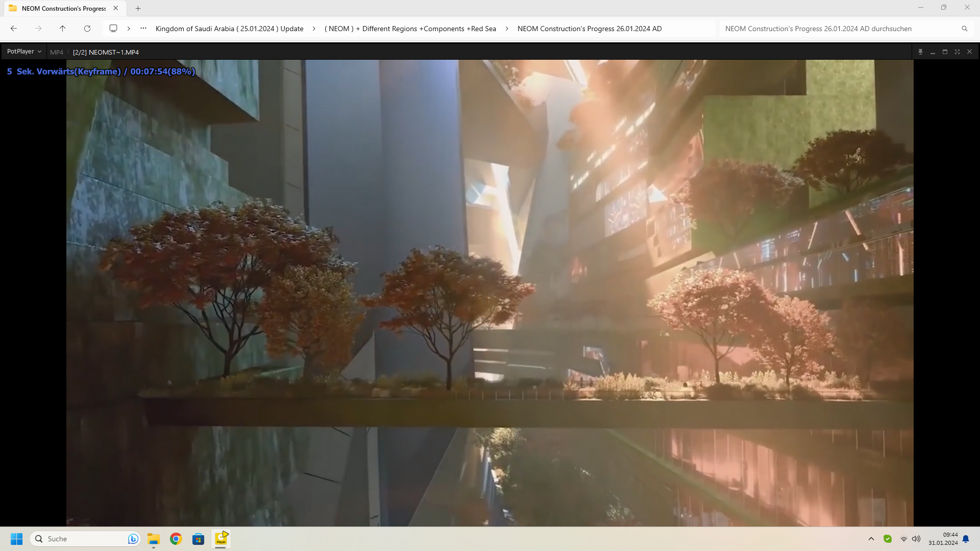
Task: Show hidden system tray icons
Action: point(871,539)
